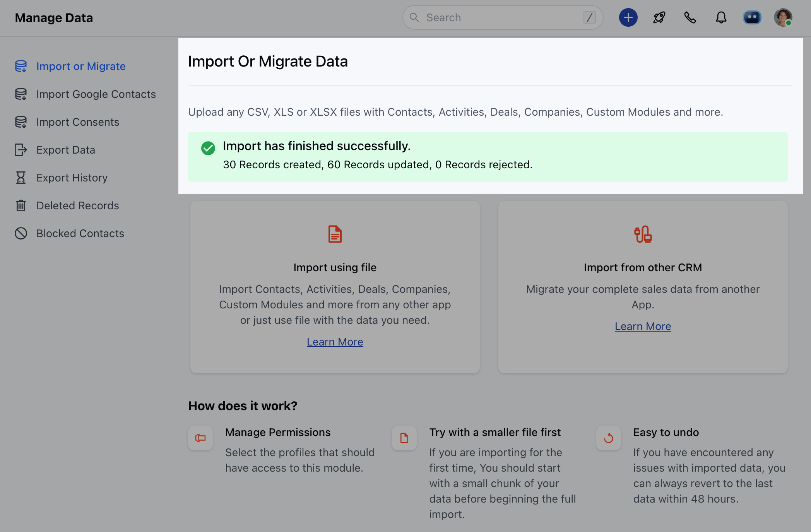Select Import or Migrate in sidebar
Image resolution: width=811 pixels, height=532 pixels.
pos(80,66)
